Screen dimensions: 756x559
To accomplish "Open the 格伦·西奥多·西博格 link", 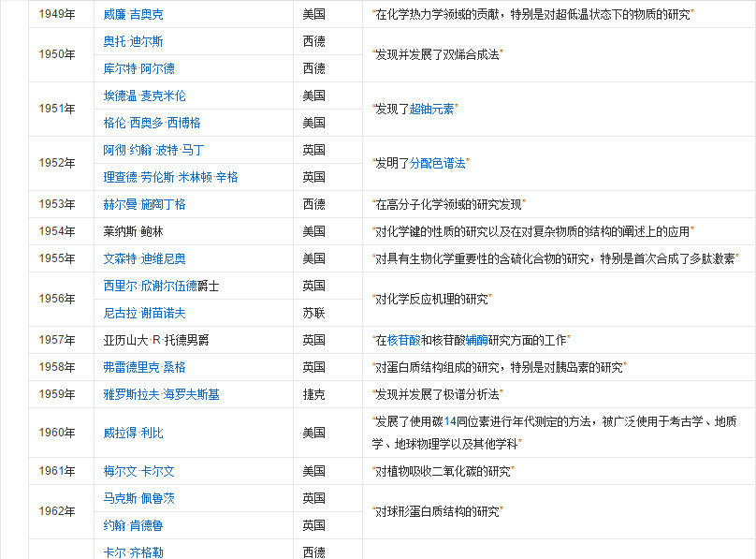I will click(152, 123).
